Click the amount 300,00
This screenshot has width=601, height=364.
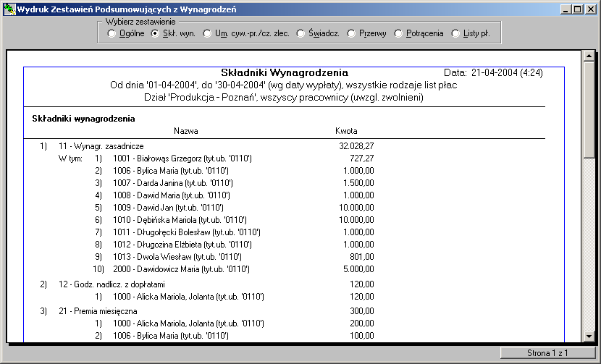click(x=362, y=310)
